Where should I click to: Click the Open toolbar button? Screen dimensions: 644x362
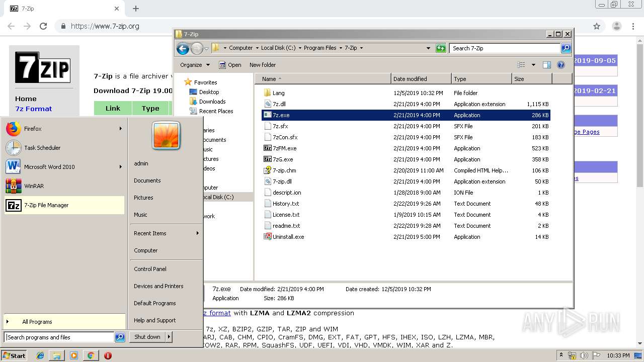tap(230, 65)
